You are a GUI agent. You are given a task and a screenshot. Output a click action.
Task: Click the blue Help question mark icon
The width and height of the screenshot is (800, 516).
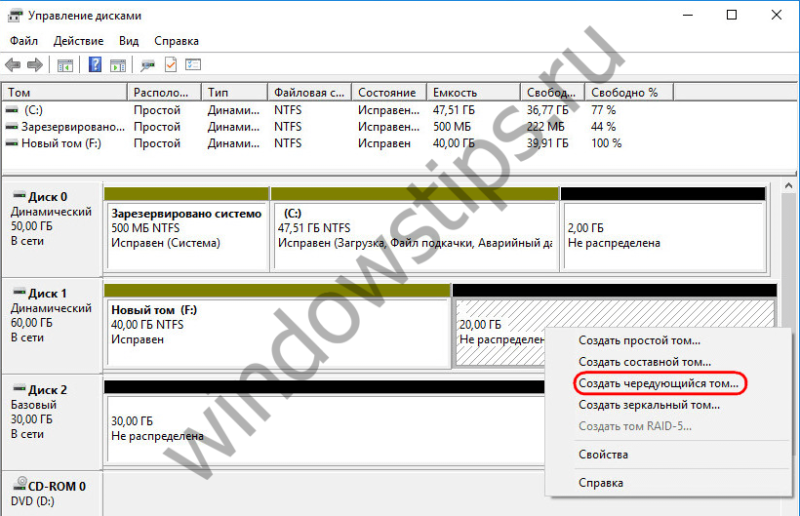[95, 66]
